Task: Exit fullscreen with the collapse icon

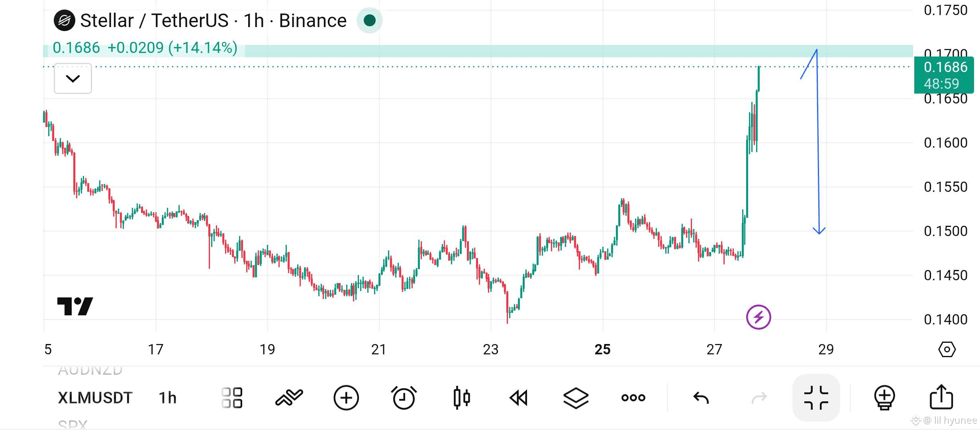Action: pyautogui.click(x=816, y=398)
